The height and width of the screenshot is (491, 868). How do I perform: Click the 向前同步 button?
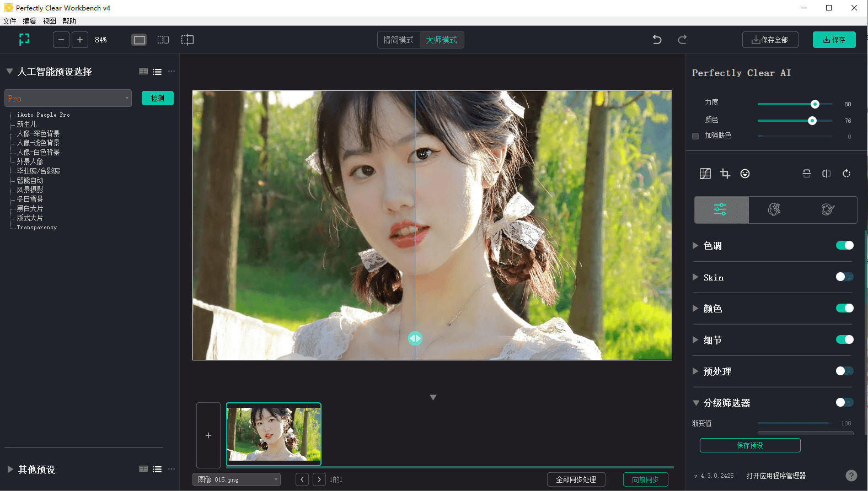click(645, 479)
